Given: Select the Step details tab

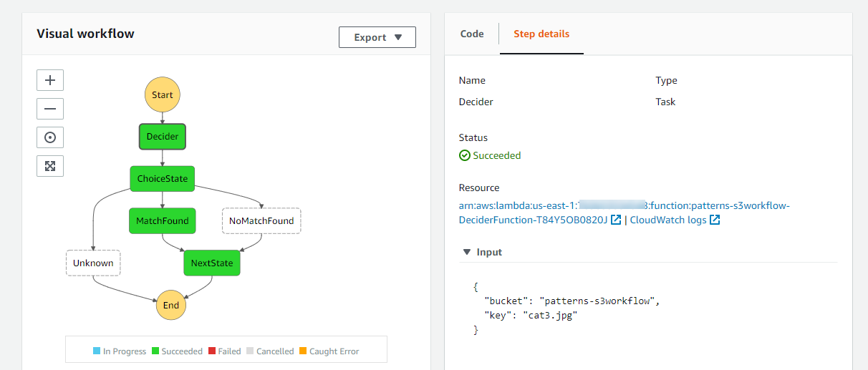Looking at the screenshot, I should point(541,34).
